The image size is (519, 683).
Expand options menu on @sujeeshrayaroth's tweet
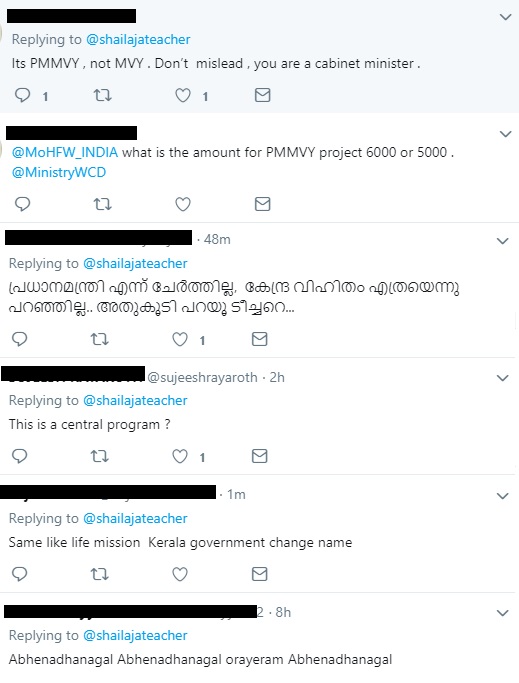pyautogui.click(x=502, y=378)
